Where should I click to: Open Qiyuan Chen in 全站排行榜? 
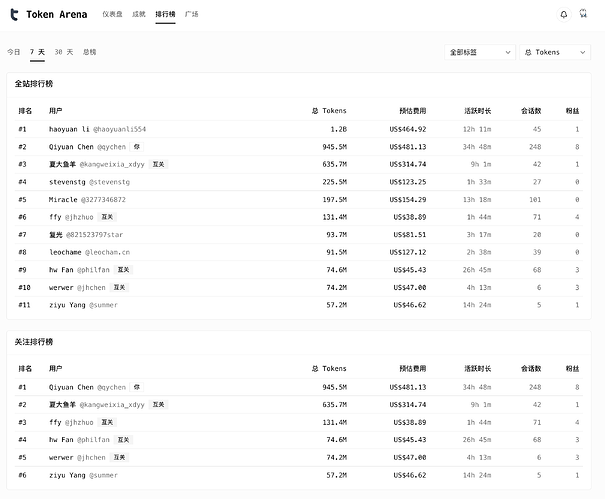coord(87,147)
